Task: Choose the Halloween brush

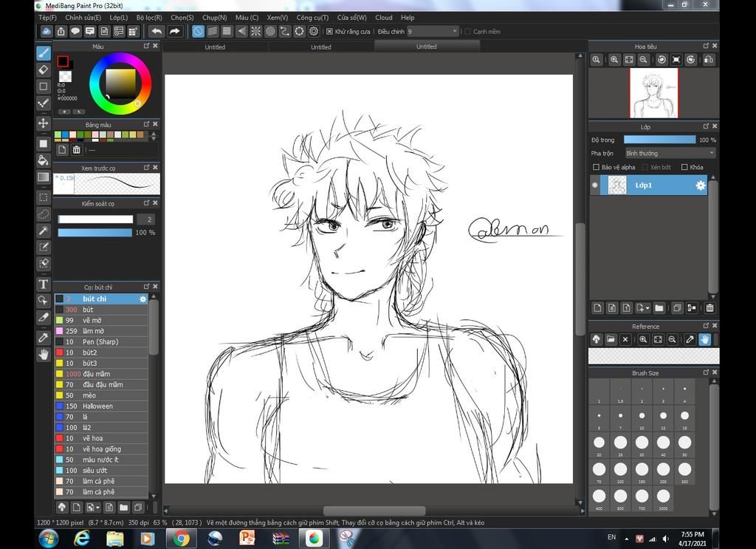Action: pos(101,406)
